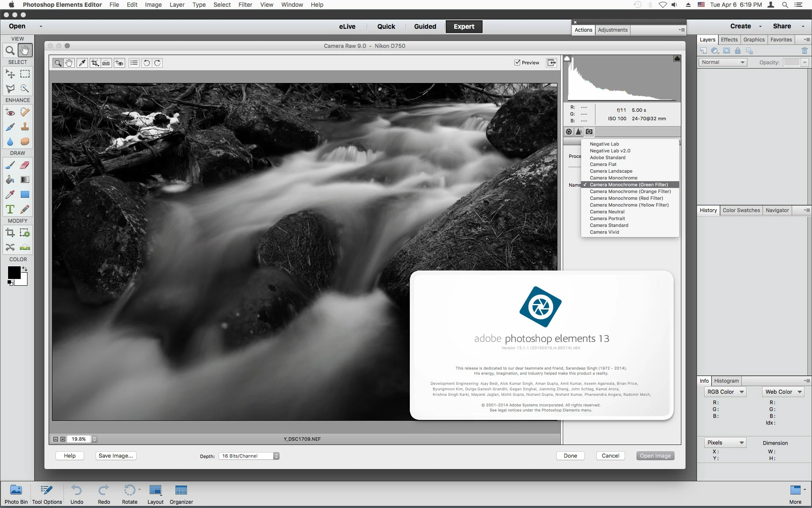Select the Type tool in toolbox
Screen dimensions: 812x508
pyautogui.click(x=10, y=209)
